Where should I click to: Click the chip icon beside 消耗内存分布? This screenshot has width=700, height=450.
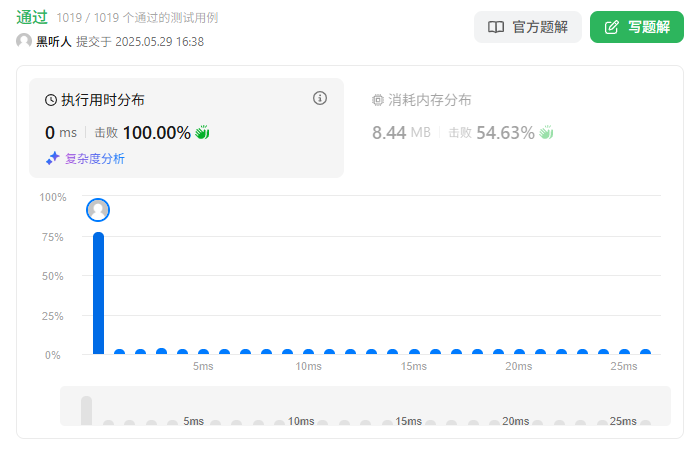click(378, 100)
